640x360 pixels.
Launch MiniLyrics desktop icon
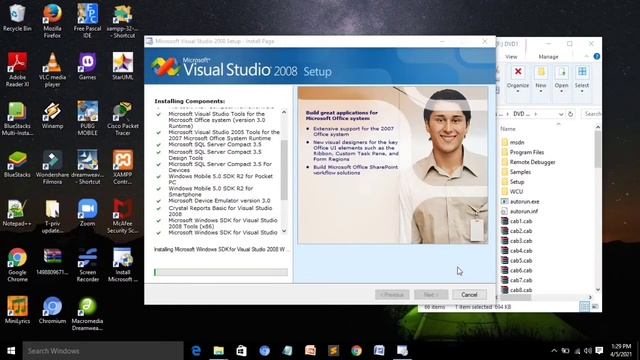click(x=17, y=310)
